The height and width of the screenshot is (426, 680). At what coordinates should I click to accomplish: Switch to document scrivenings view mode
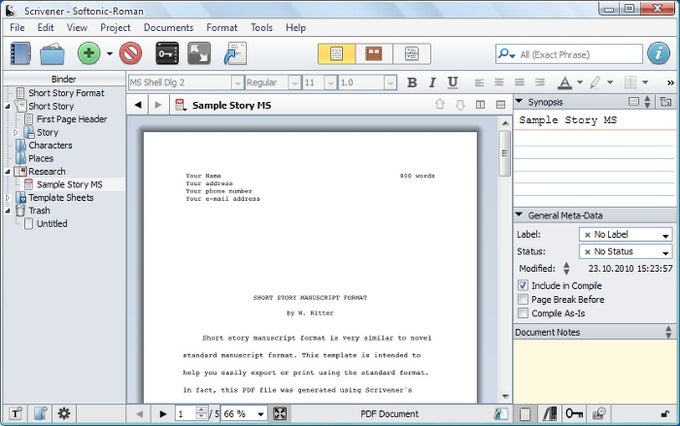337,54
